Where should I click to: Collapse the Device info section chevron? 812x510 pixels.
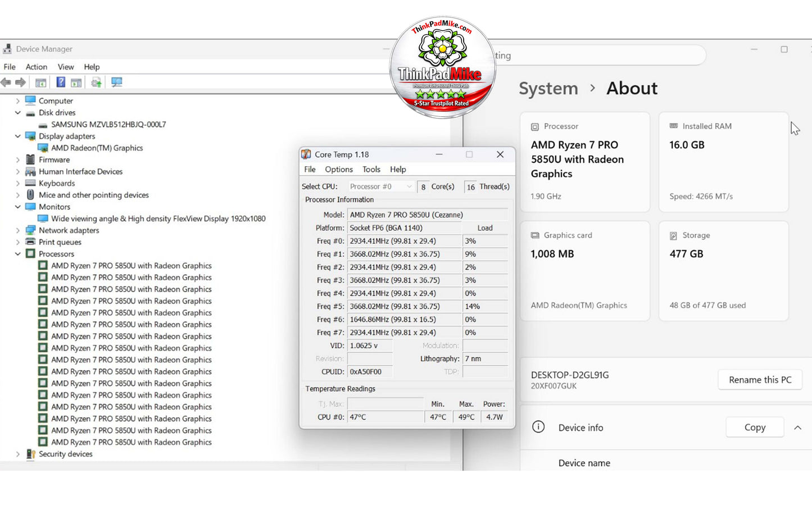coord(797,427)
